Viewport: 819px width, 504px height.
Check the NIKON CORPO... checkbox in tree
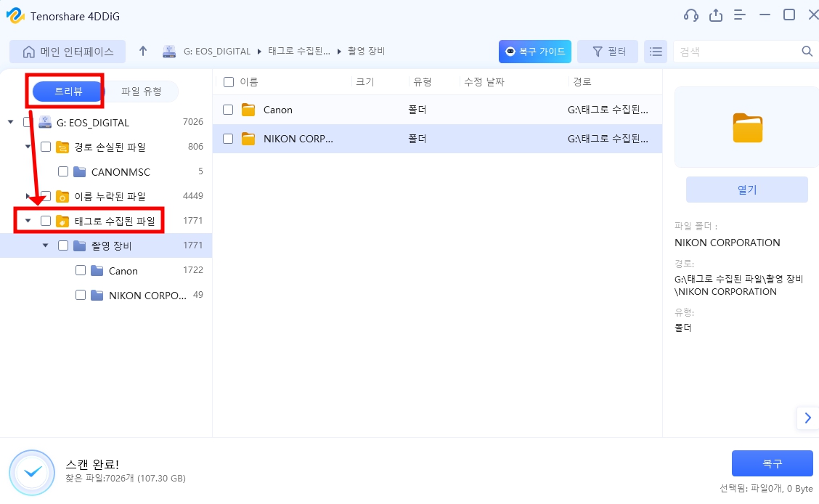click(81, 295)
